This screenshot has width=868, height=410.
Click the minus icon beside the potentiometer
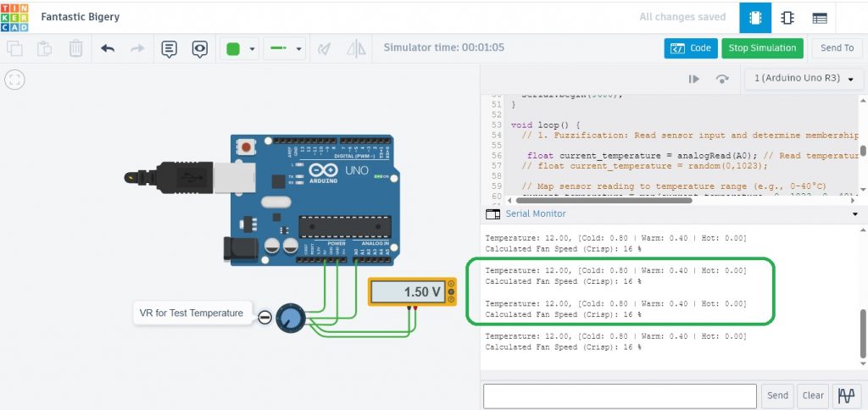click(264, 318)
